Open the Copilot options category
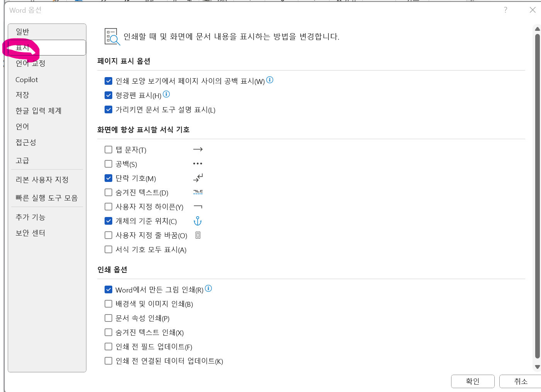This screenshot has width=541, height=392. 47,79
